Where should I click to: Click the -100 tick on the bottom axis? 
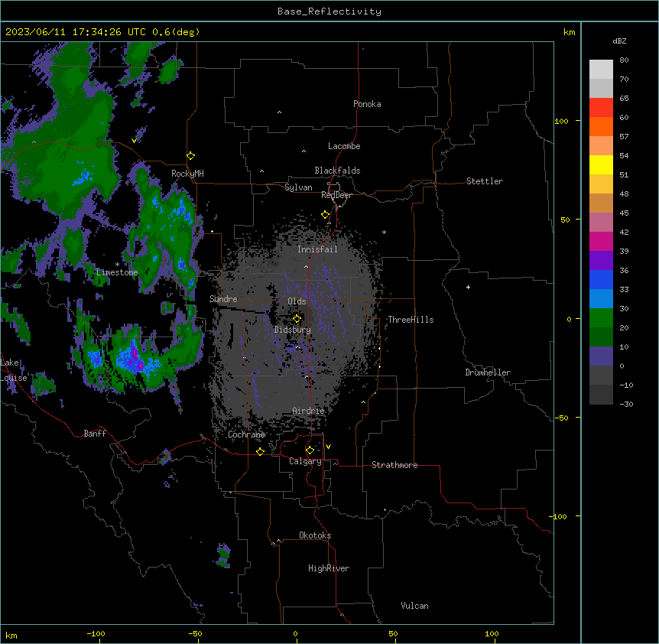[x=96, y=633]
